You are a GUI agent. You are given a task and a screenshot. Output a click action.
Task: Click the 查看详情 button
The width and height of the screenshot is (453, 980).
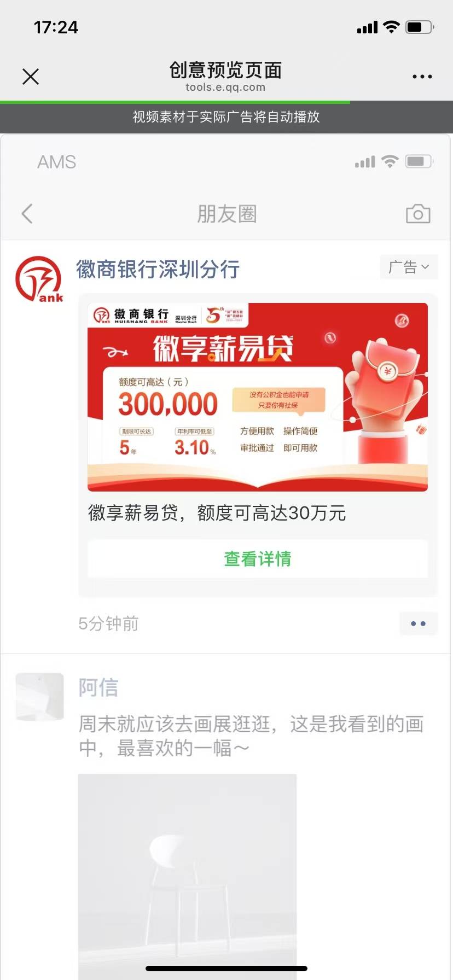tap(258, 559)
